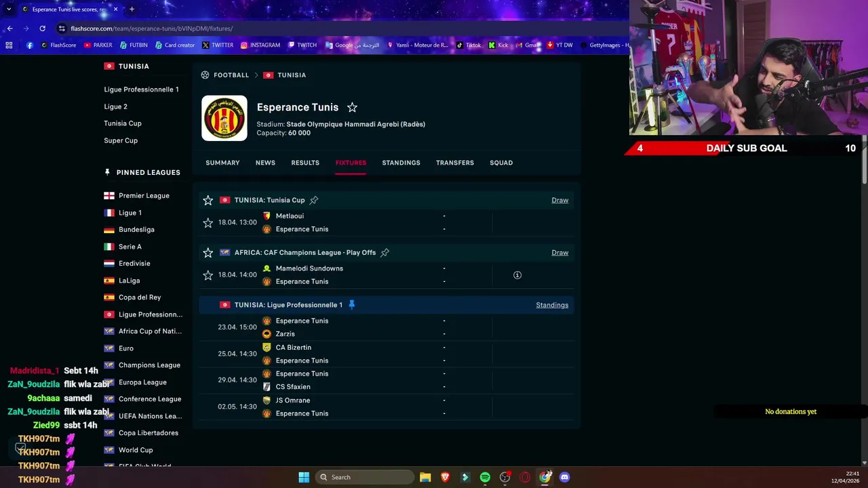Open JS Omrane fixture row
Image resolution: width=868 pixels, height=488 pixels.
[x=386, y=407]
